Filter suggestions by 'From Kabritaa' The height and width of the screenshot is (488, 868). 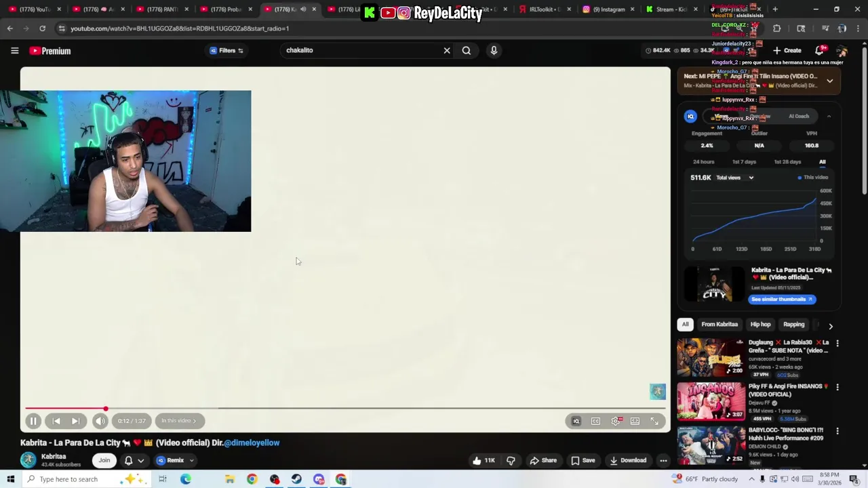click(719, 325)
